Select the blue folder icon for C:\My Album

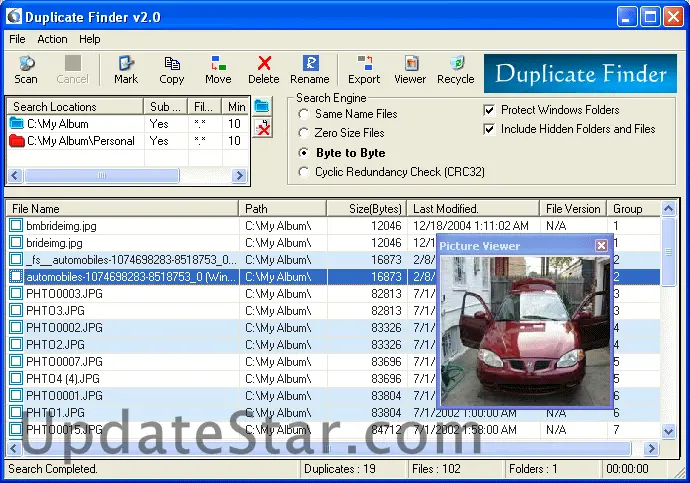pyautogui.click(x=16, y=124)
